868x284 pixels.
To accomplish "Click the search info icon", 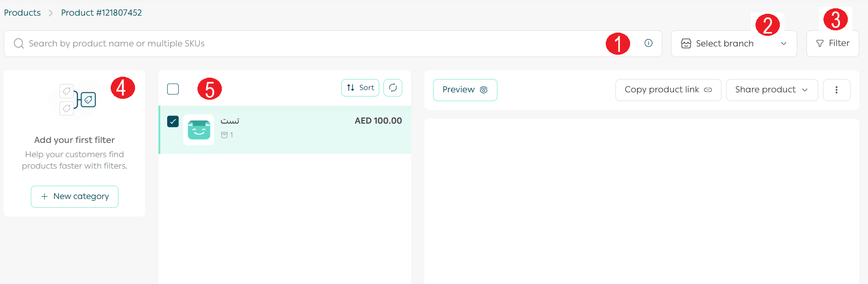I will point(648,43).
